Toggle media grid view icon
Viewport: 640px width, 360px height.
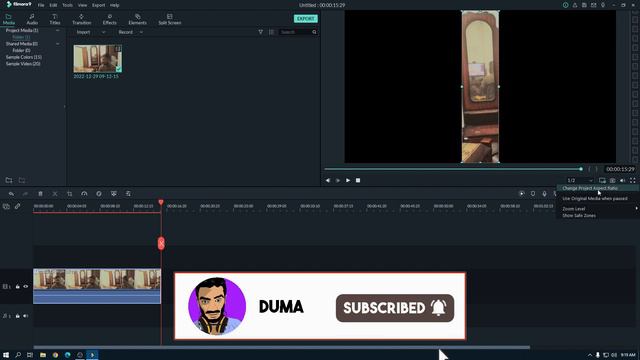click(271, 32)
